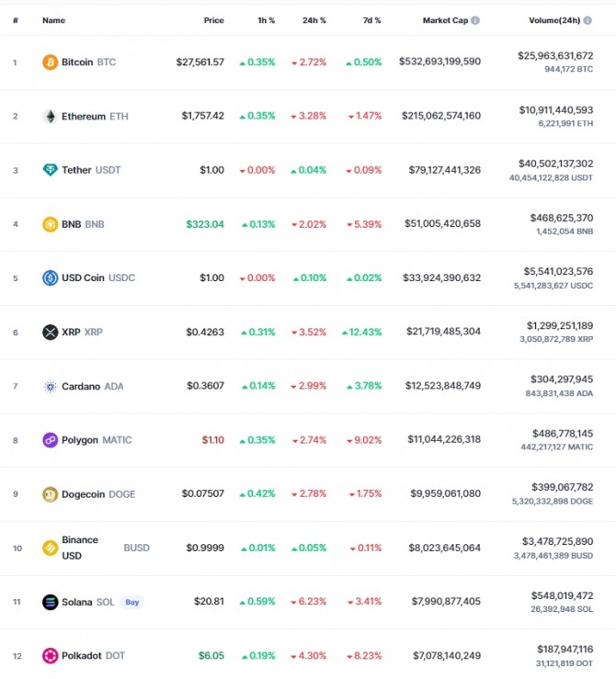Sort the list by Name column header

[53, 20]
